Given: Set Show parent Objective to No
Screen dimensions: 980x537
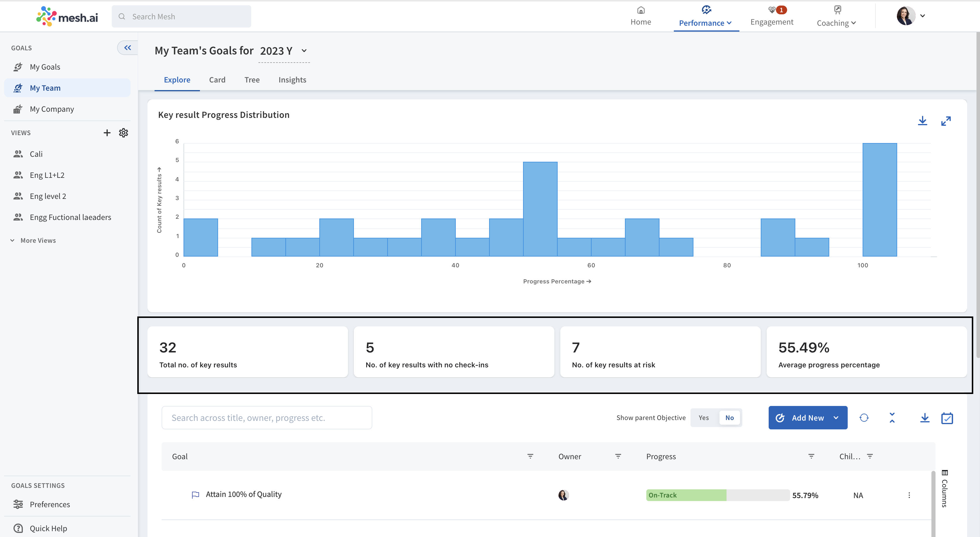Looking at the screenshot, I should pyautogui.click(x=729, y=418).
